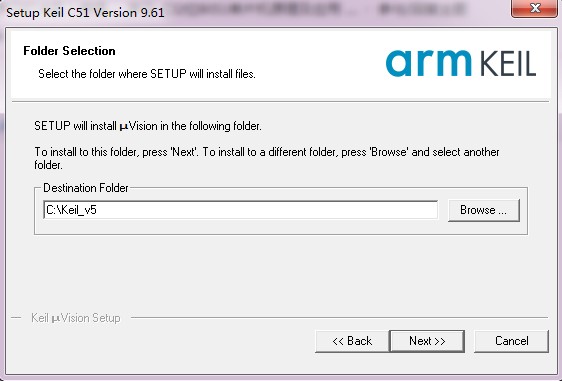This screenshot has height=381, width=562.
Task: Close the setup window with the red X
Action: tap(534, 8)
